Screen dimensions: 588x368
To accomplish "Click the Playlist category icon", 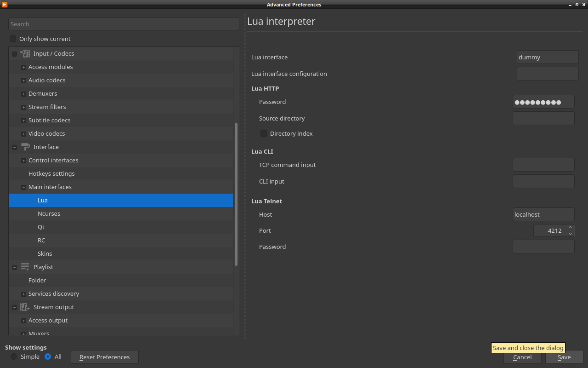I will tap(25, 267).
